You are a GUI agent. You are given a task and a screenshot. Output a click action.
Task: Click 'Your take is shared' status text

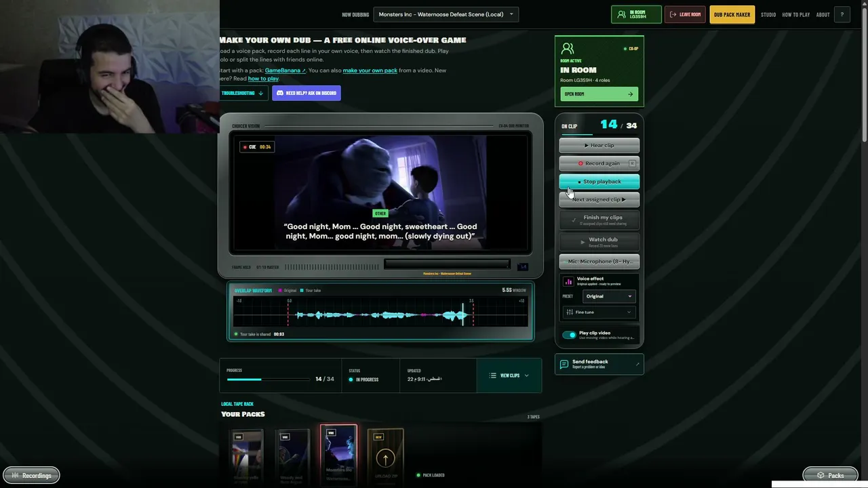click(255, 334)
